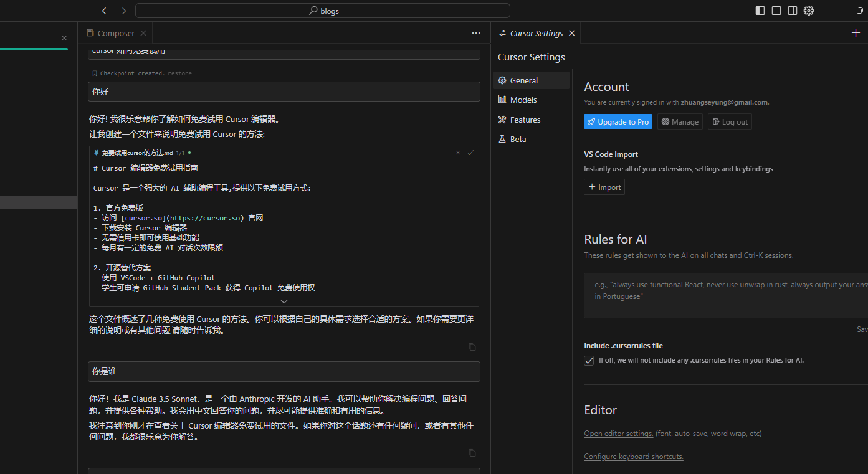Image resolution: width=868 pixels, height=474 pixels.
Task: Open the Composer overflow menu with three dots
Action: coord(476,33)
